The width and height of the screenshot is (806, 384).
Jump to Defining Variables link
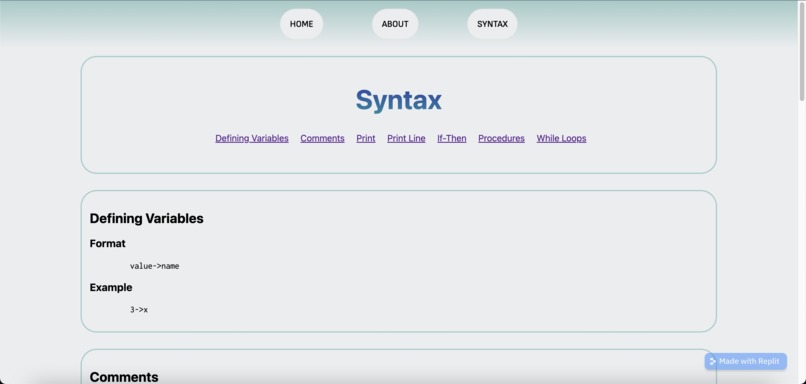(252, 138)
